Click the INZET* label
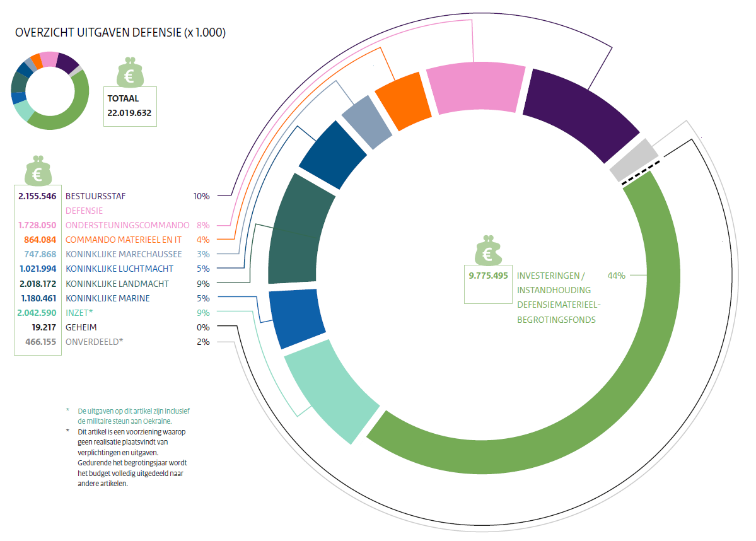The width and height of the screenshot is (756, 541). pos(79,313)
